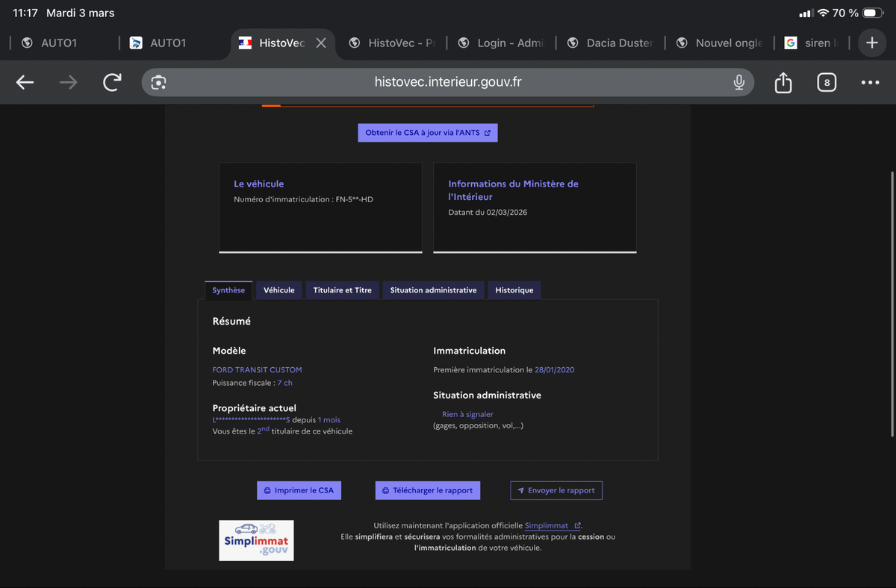Tap the browser back arrow
The width and height of the screenshot is (896, 588).
coord(25,82)
